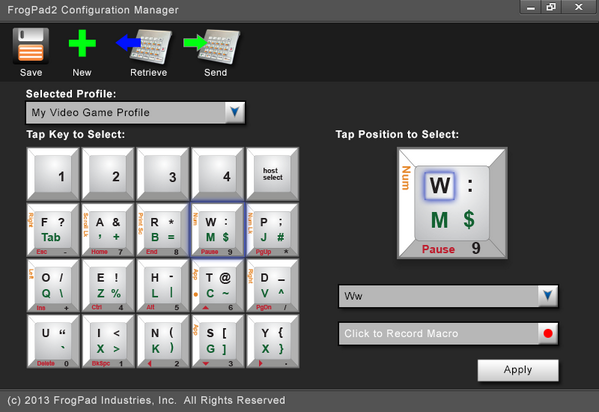
Task: Select the key labeled 3
Action: point(163,174)
